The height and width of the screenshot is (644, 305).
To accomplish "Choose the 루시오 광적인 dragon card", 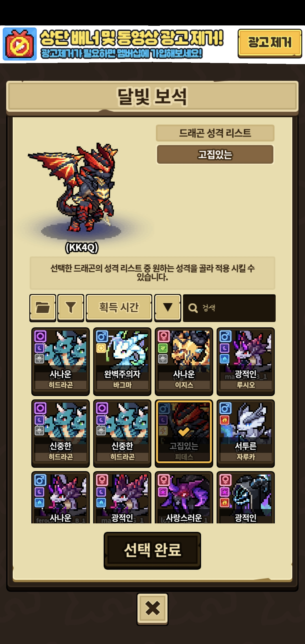I will pyautogui.click(x=246, y=362).
